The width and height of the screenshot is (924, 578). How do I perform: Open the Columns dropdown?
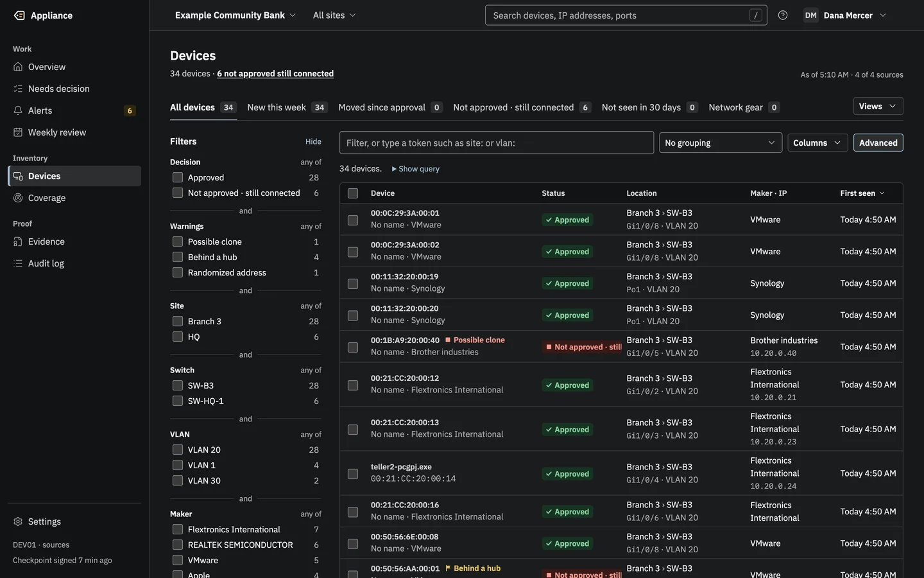pos(817,143)
